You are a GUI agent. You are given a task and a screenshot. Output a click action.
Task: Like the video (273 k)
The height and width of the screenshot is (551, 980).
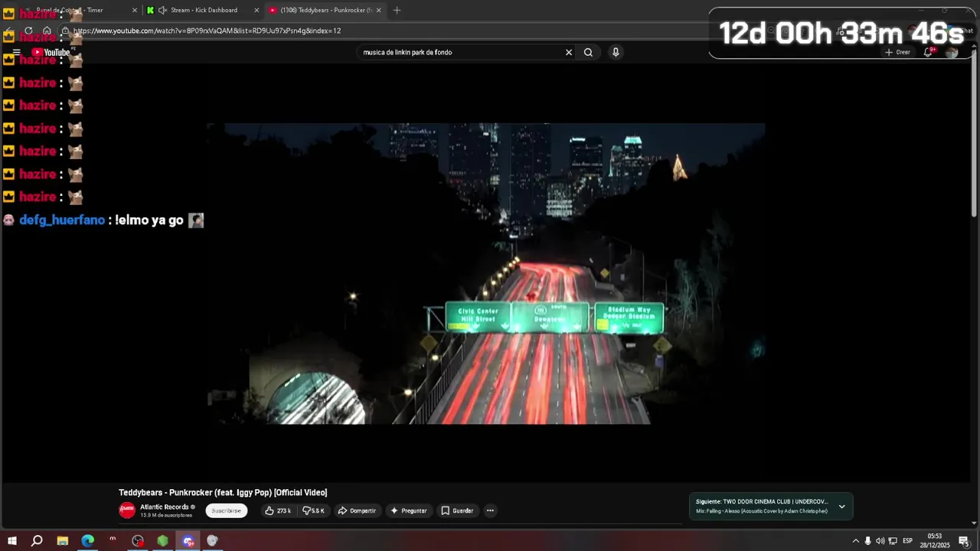click(x=278, y=510)
